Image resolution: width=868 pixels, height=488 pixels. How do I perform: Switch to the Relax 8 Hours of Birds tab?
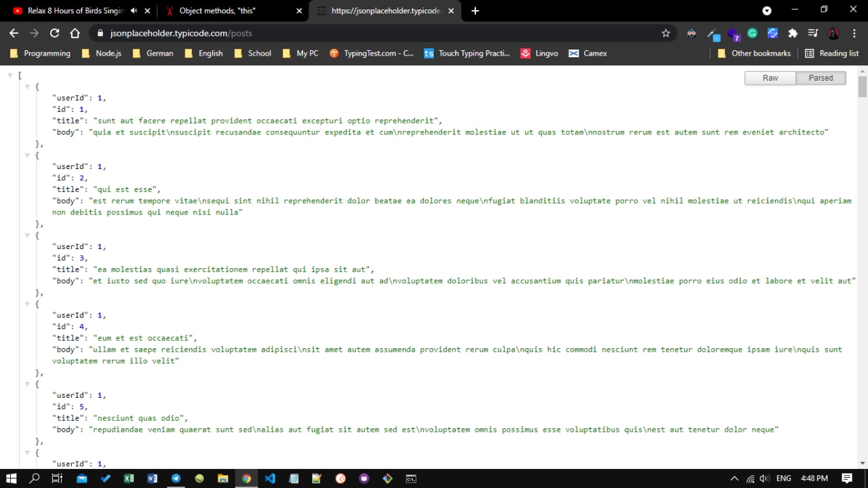point(75,11)
